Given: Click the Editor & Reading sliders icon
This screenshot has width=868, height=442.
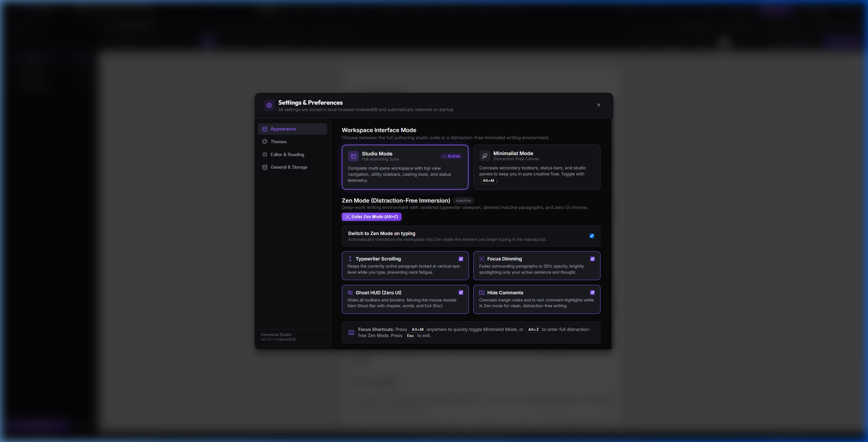Looking at the screenshot, I should click(x=265, y=155).
